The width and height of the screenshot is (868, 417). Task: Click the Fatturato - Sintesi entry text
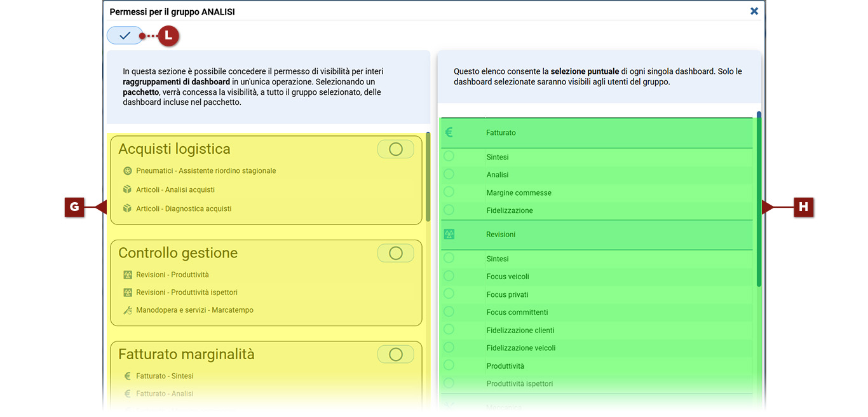coord(165,376)
